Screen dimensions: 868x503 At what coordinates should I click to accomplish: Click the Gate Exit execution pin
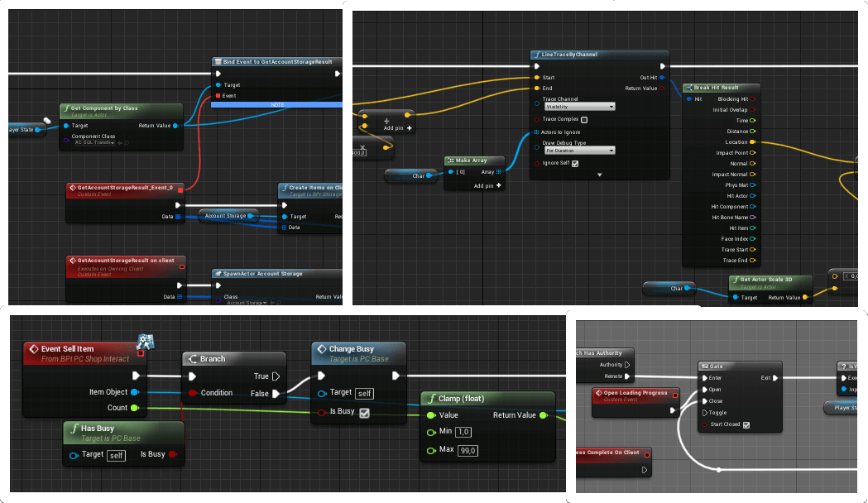775,378
